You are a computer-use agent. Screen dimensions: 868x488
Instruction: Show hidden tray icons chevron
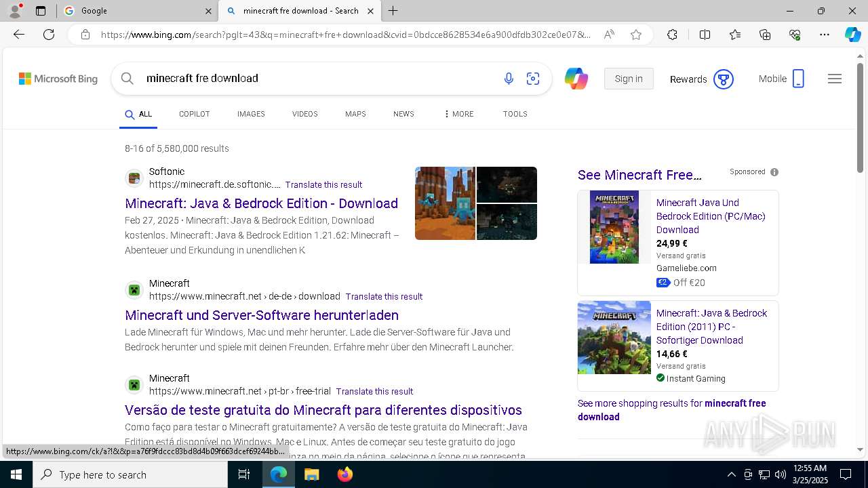(731, 474)
